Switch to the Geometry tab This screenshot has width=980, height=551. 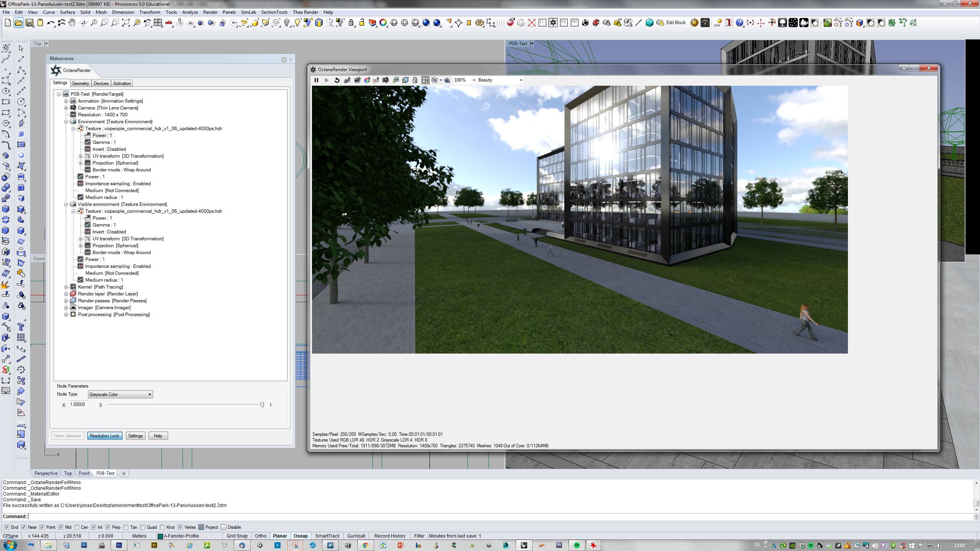(80, 83)
